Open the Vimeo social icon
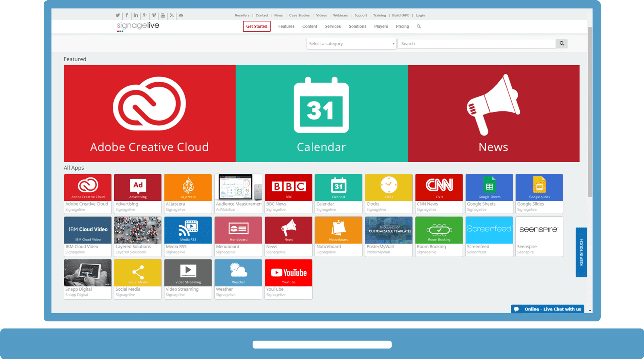 click(x=154, y=15)
